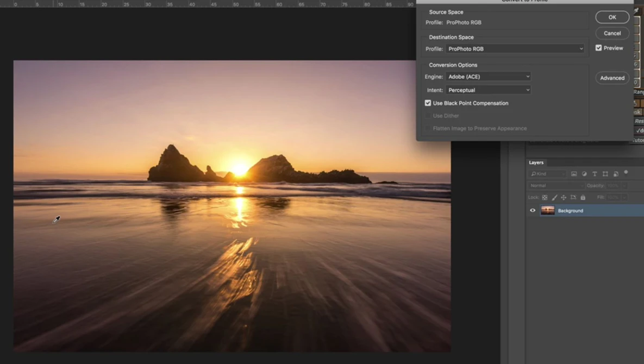Toggle the Preview checkbox

click(598, 48)
